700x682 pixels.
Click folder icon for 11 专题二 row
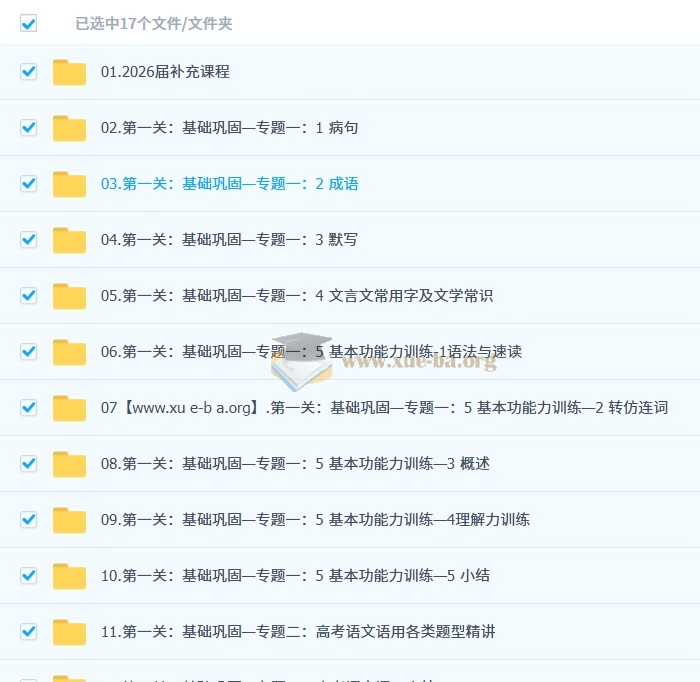(69, 632)
